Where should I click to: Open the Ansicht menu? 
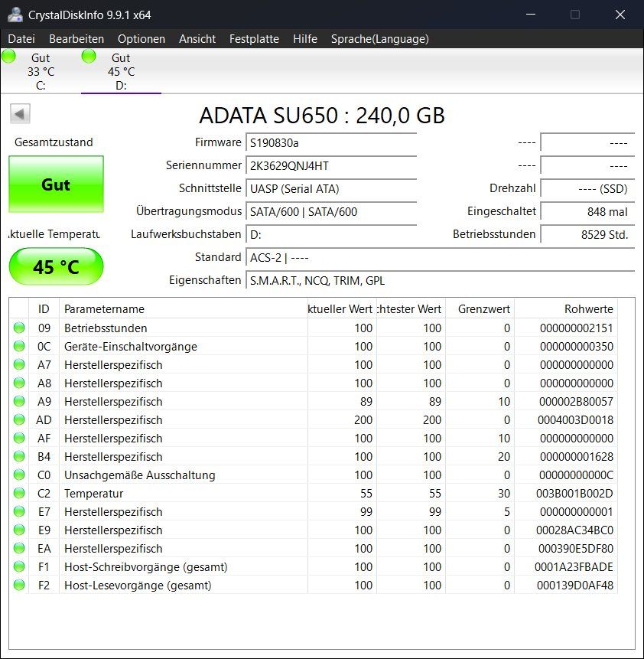[x=197, y=39]
